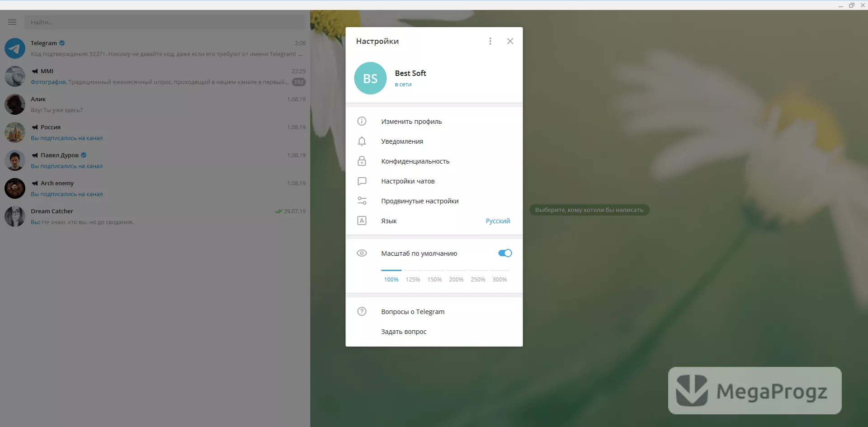Close the Настройки dialog
This screenshot has width=868, height=427.
[510, 41]
